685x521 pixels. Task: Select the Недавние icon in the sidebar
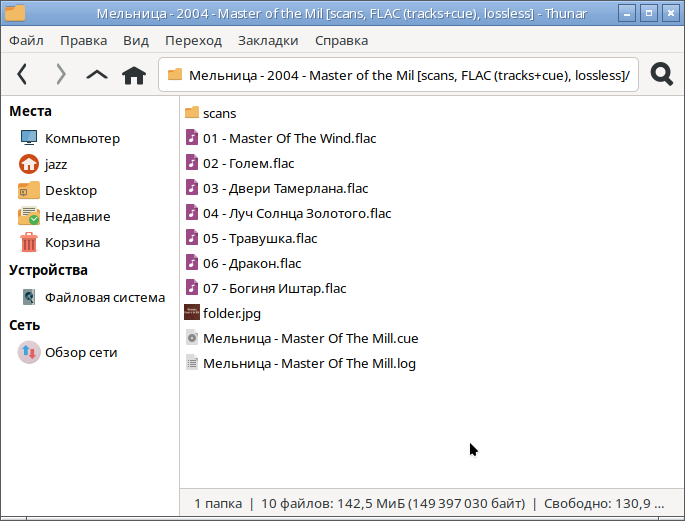29,216
